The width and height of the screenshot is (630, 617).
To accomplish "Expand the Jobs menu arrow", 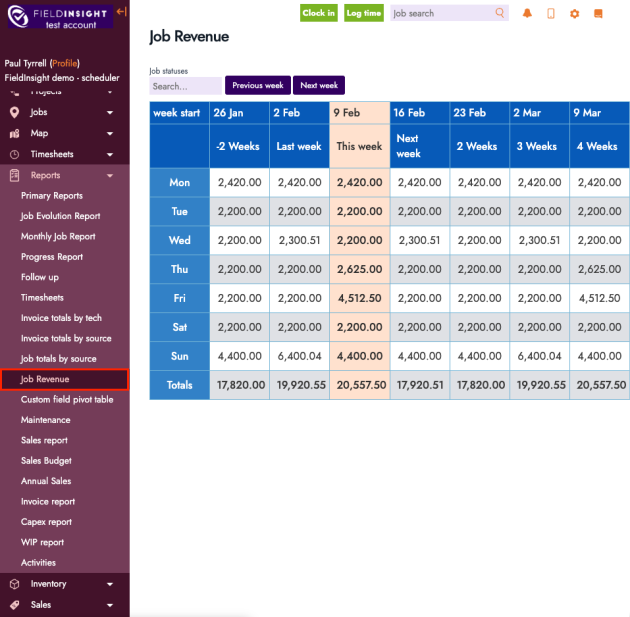I will point(110,113).
